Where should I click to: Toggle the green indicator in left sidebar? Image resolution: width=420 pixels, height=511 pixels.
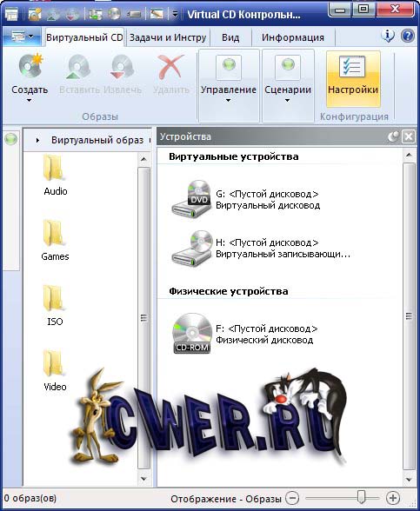pyautogui.click(x=10, y=139)
